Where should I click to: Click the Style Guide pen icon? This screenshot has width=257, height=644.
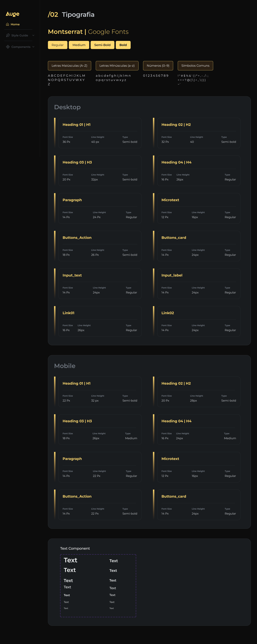pyautogui.click(x=8, y=35)
